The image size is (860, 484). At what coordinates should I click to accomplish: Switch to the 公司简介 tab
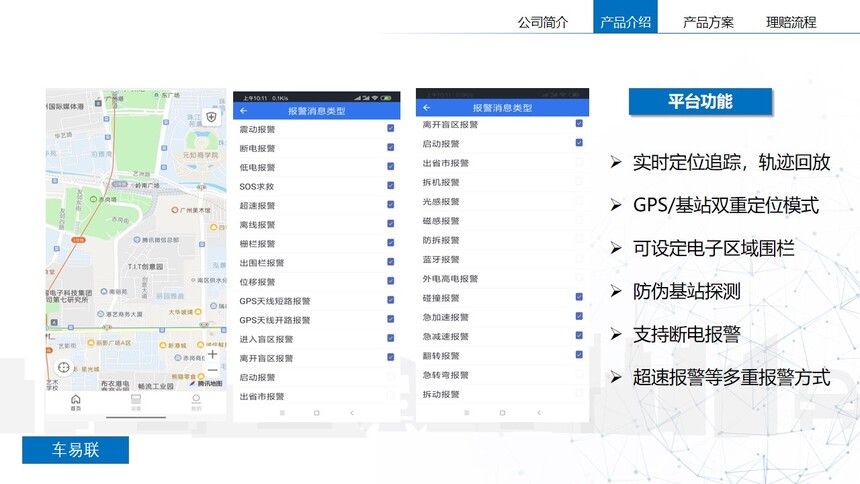[543, 22]
